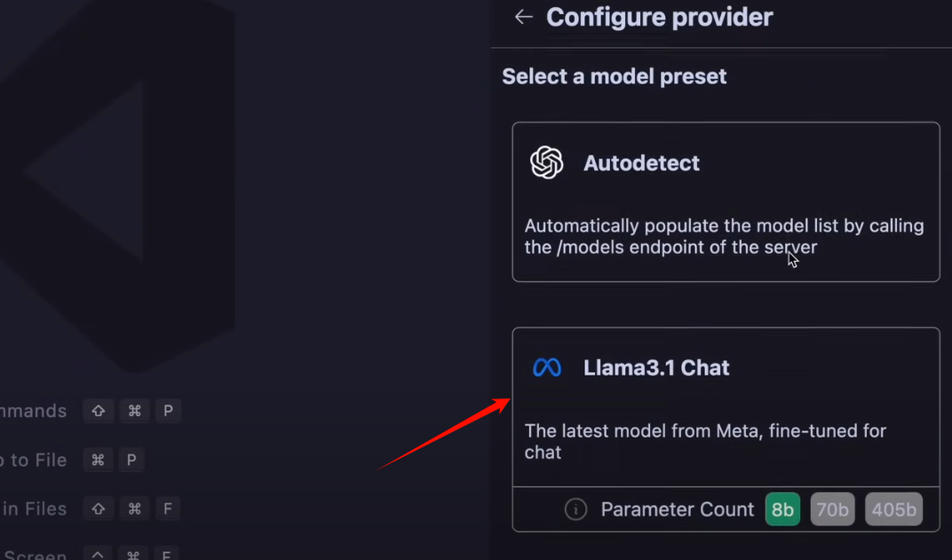
Task: Open the info icon beside Parameter Count
Action: (575, 509)
